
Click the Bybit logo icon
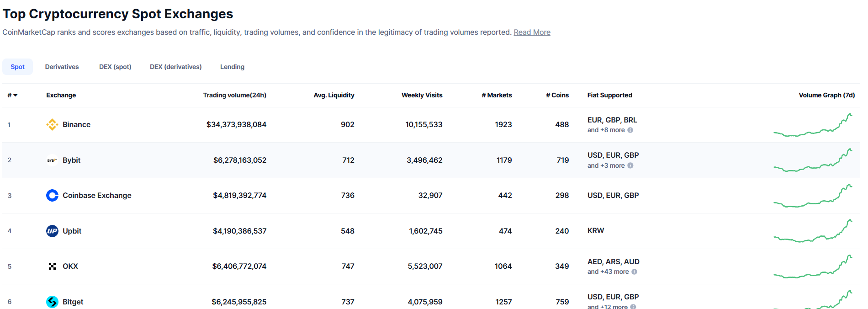52,160
